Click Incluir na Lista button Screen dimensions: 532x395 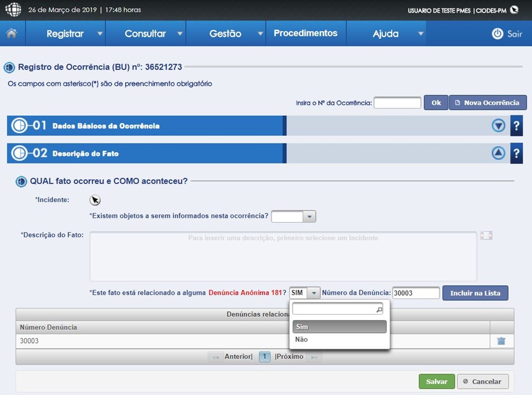point(475,293)
